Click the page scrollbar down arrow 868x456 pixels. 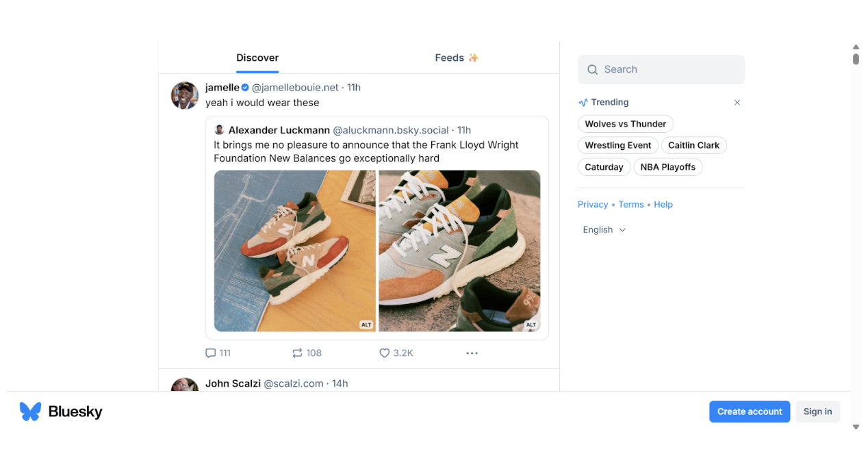[x=856, y=427]
